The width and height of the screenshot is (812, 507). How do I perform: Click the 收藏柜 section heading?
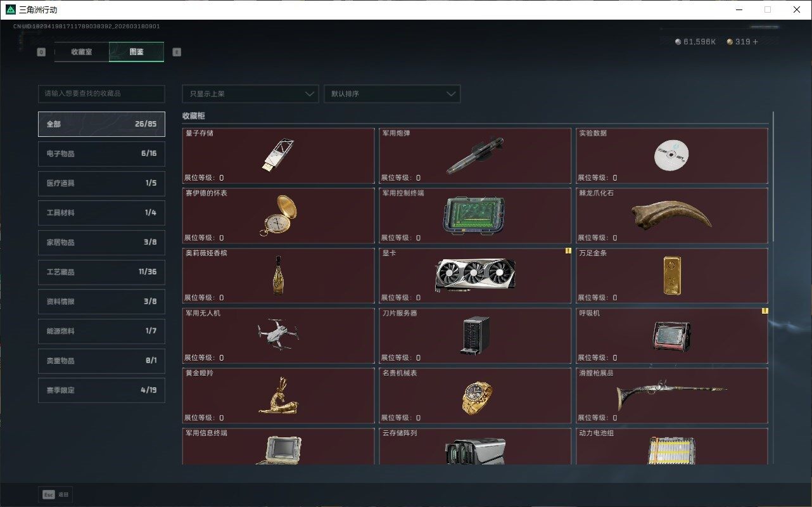(194, 116)
